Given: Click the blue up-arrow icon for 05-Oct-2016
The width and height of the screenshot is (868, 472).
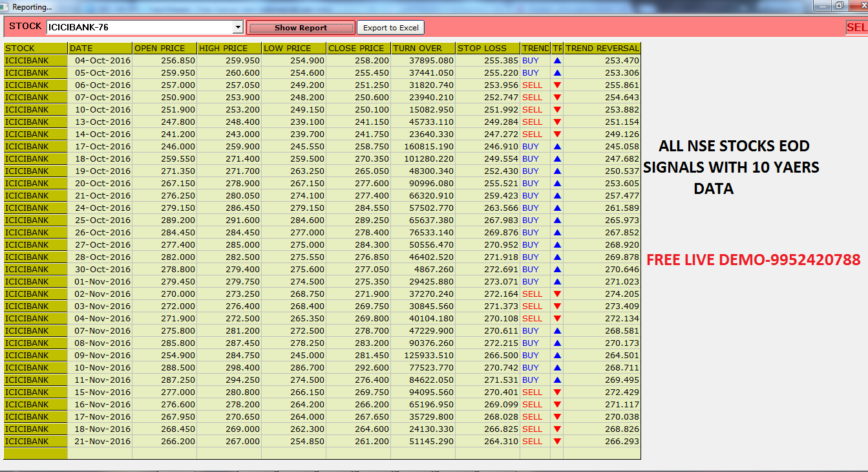Looking at the screenshot, I should pos(557,73).
